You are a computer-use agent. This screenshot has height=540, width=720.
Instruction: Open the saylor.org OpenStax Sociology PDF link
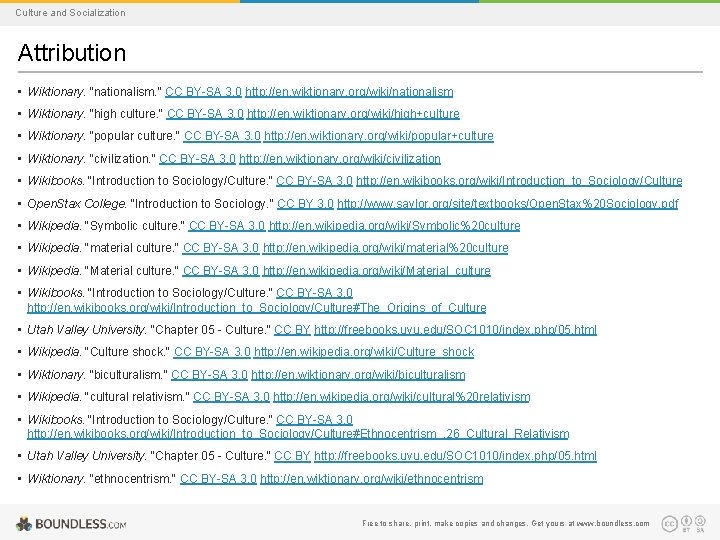(x=507, y=203)
